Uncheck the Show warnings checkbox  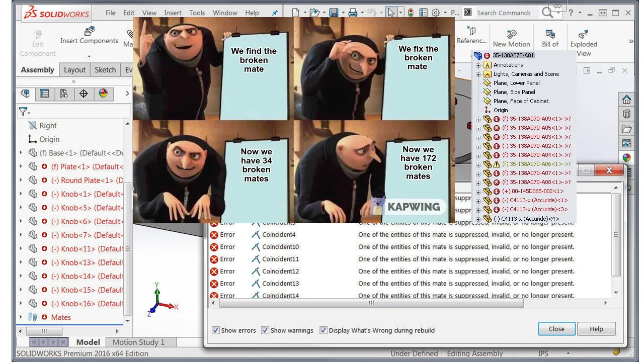[265, 330]
